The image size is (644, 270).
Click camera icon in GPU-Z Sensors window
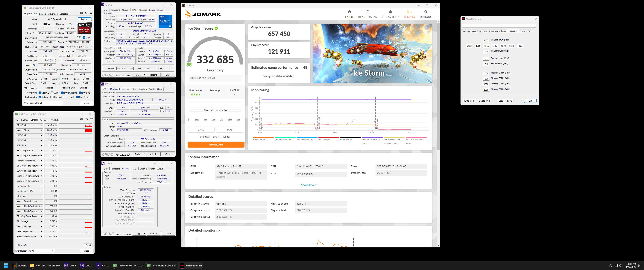click(82, 119)
